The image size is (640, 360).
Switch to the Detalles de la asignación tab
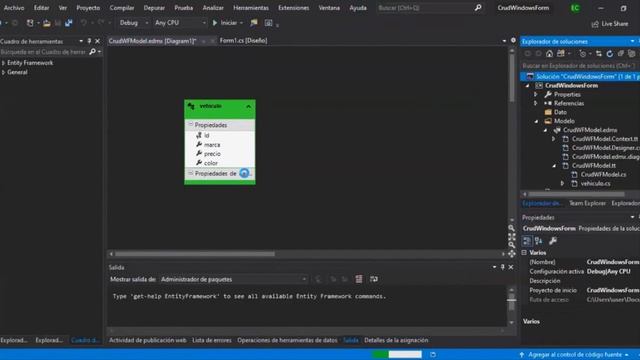(x=396, y=340)
